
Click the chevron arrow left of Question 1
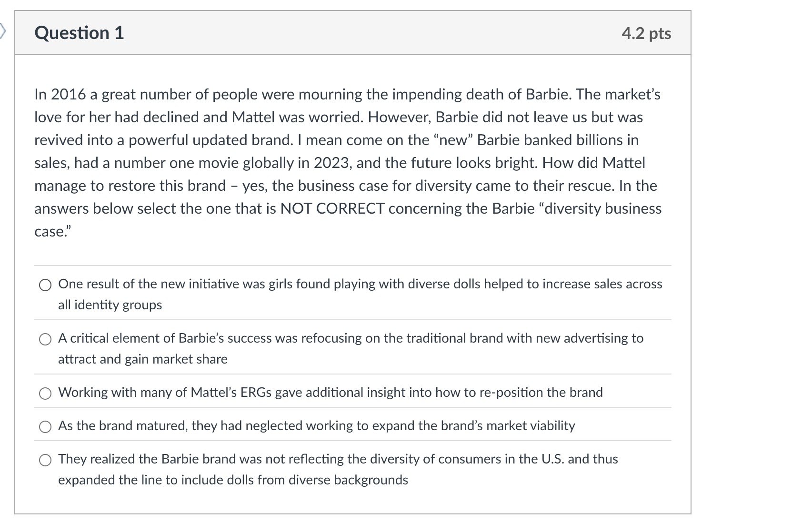(3, 32)
